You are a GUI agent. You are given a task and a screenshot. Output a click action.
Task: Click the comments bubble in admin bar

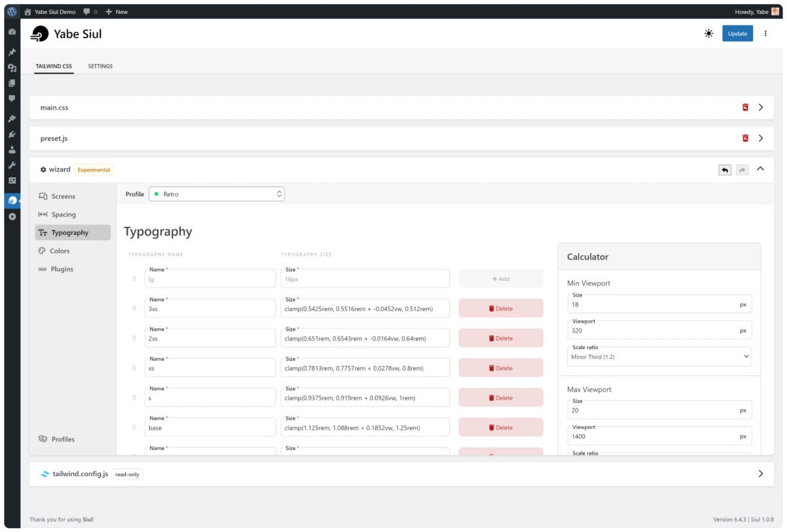click(87, 12)
